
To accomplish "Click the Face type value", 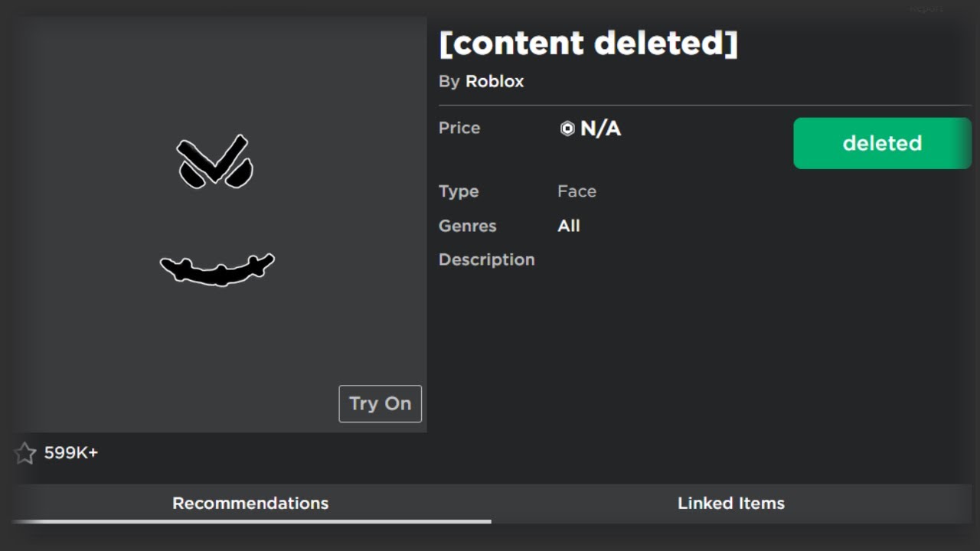I will (x=577, y=191).
